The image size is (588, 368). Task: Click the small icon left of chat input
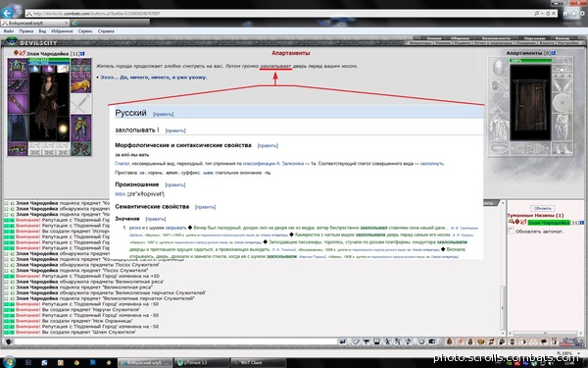[9, 342]
